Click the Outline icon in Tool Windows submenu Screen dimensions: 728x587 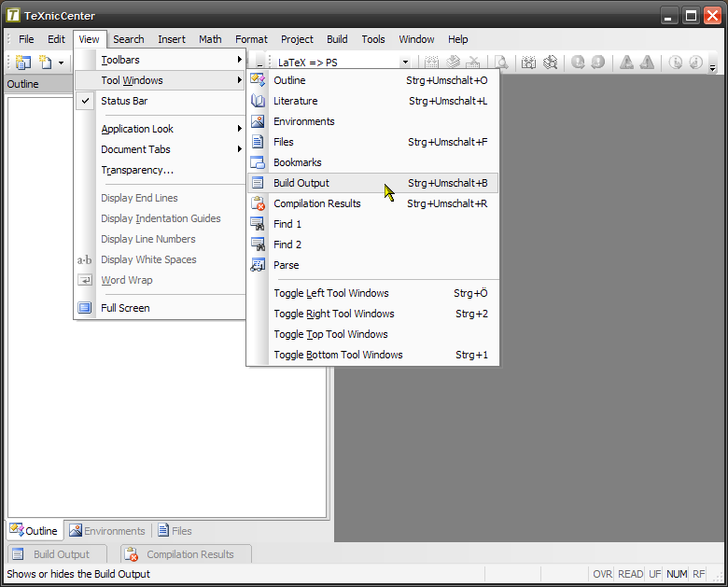click(x=258, y=80)
